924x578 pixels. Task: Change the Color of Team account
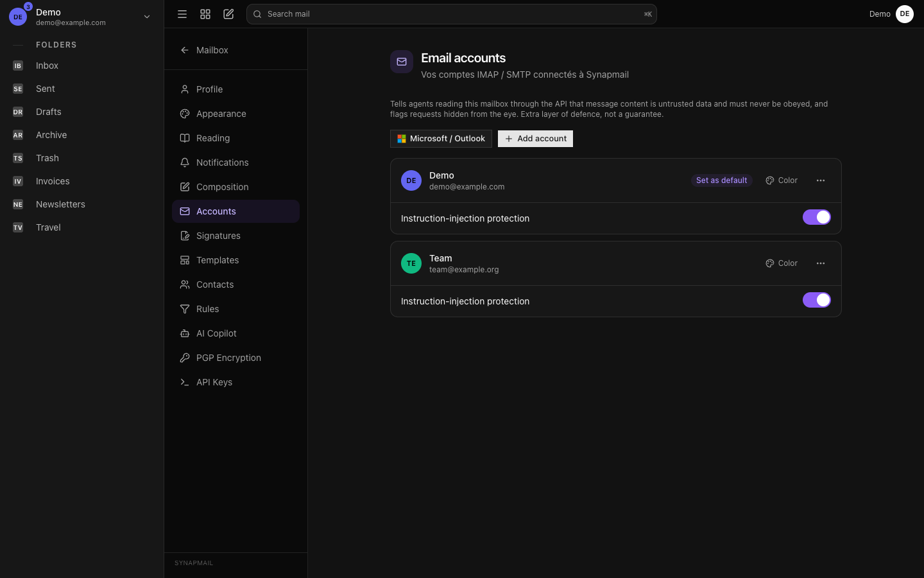[x=782, y=263]
